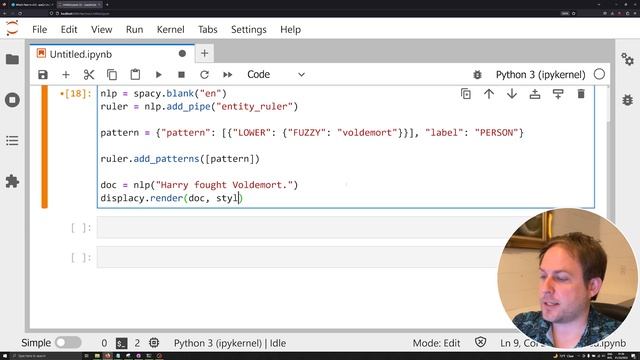Open the Help menu

click(x=291, y=29)
